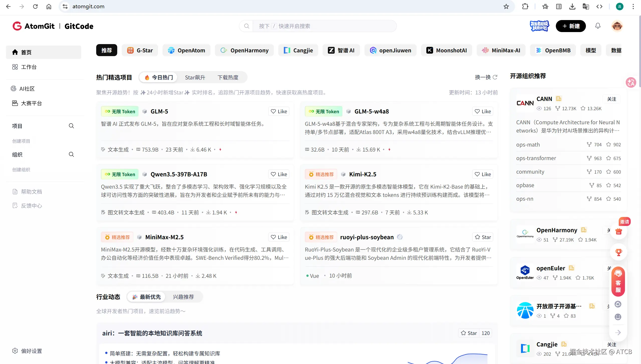Click the translate floating icon at right edge
Image resolution: width=641 pixels, height=364 pixels.
click(630, 82)
